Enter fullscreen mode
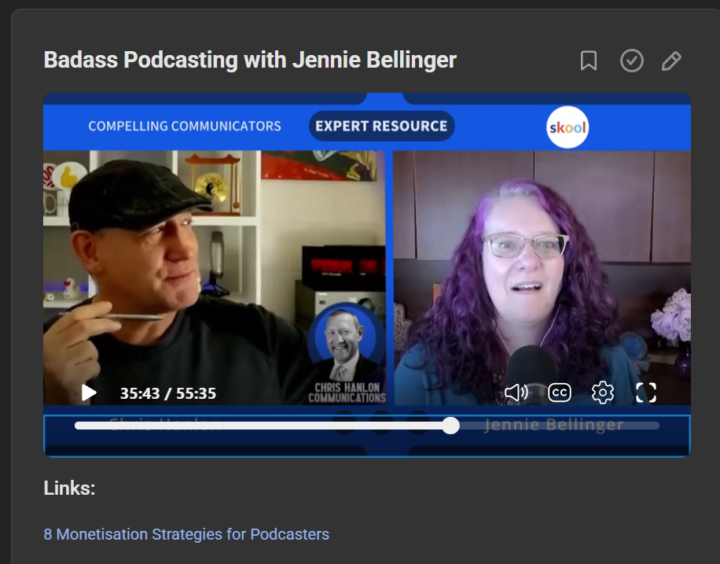720x564 pixels. coord(646,393)
